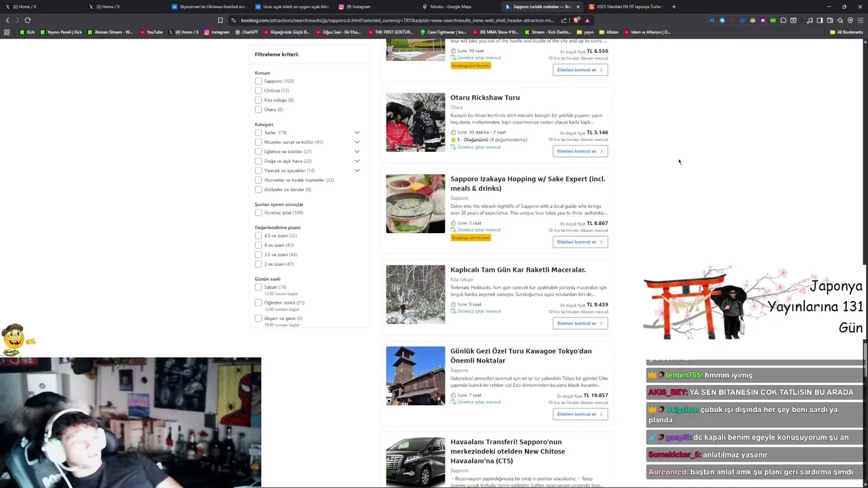Check the Sabah (74) time filter
Screen dimensions: 868x488
tap(258, 287)
